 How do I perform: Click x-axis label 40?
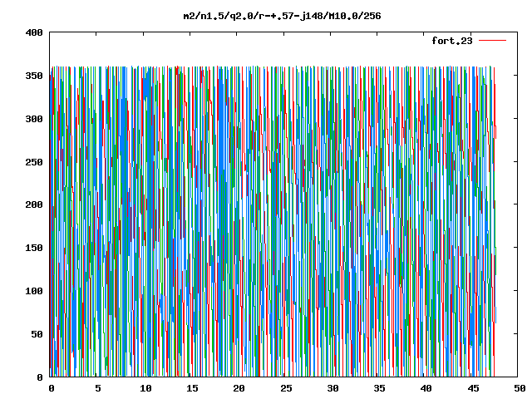pos(426,388)
